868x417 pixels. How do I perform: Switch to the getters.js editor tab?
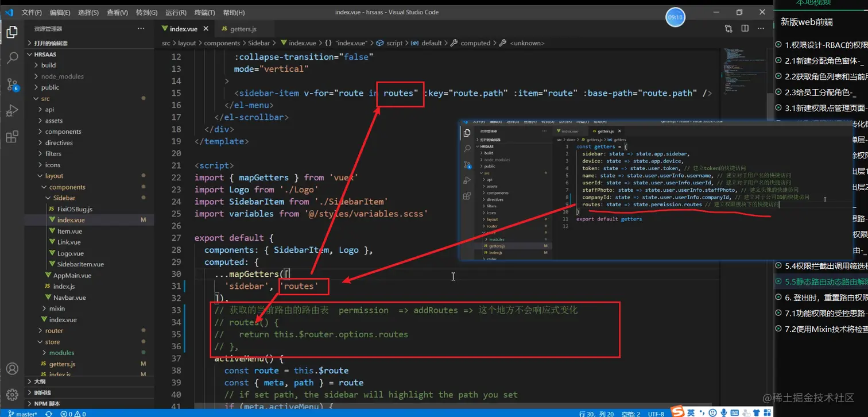[243, 29]
